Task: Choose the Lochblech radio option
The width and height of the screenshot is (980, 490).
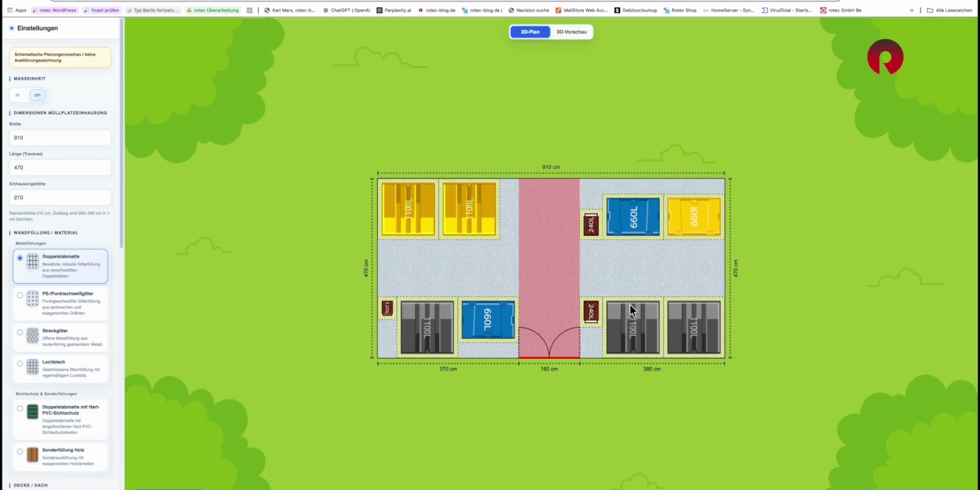Action: click(x=20, y=364)
